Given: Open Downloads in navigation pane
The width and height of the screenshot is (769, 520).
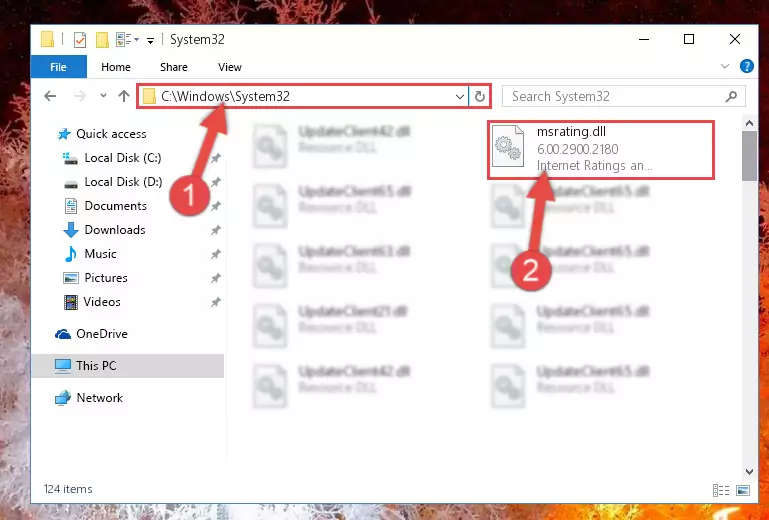Looking at the screenshot, I should pyautogui.click(x=115, y=230).
